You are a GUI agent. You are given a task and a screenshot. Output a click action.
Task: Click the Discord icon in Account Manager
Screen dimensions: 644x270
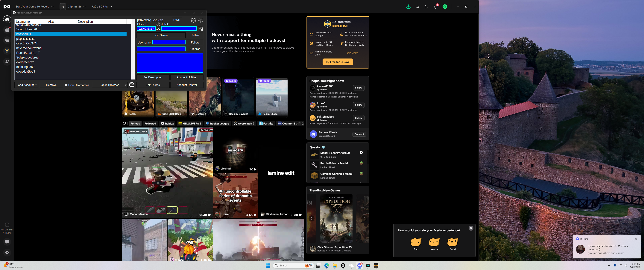click(x=132, y=85)
